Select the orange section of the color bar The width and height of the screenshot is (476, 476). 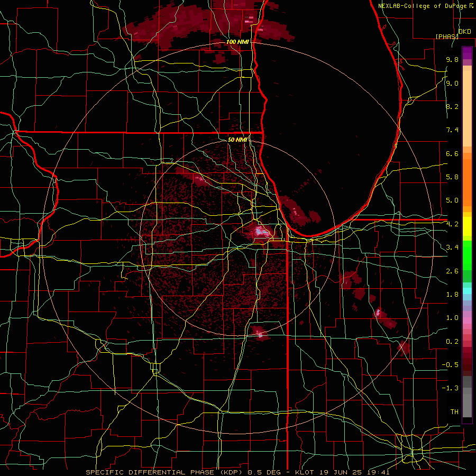[467, 182]
